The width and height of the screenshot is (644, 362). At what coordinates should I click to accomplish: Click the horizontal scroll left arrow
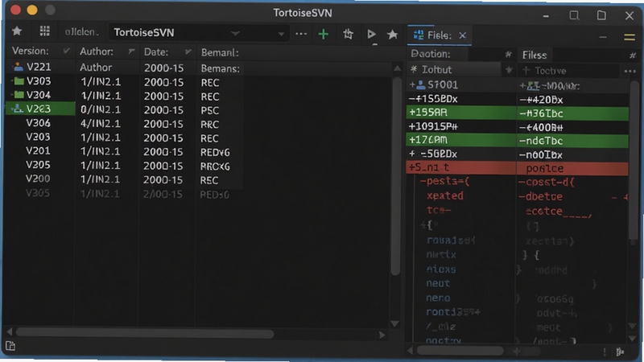click(x=10, y=331)
